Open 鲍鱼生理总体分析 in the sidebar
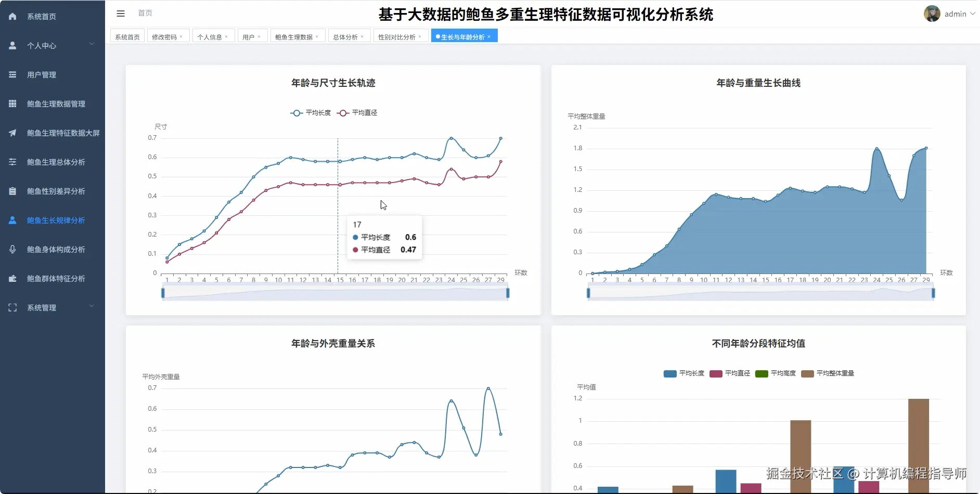The height and width of the screenshot is (494, 980). [53, 162]
